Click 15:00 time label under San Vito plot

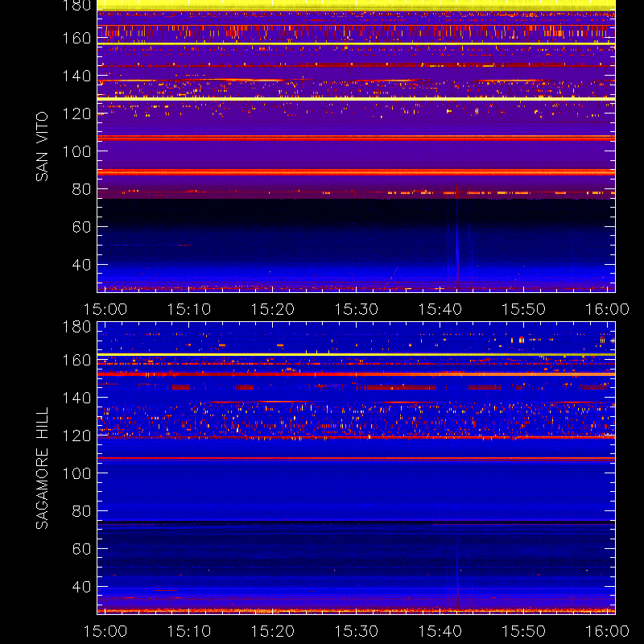coord(105,309)
